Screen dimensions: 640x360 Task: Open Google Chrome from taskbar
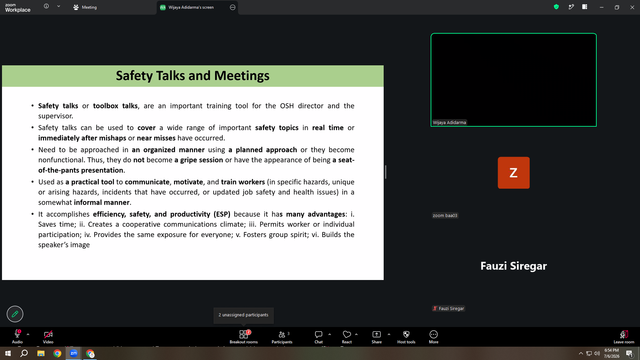[x=57, y=353]
